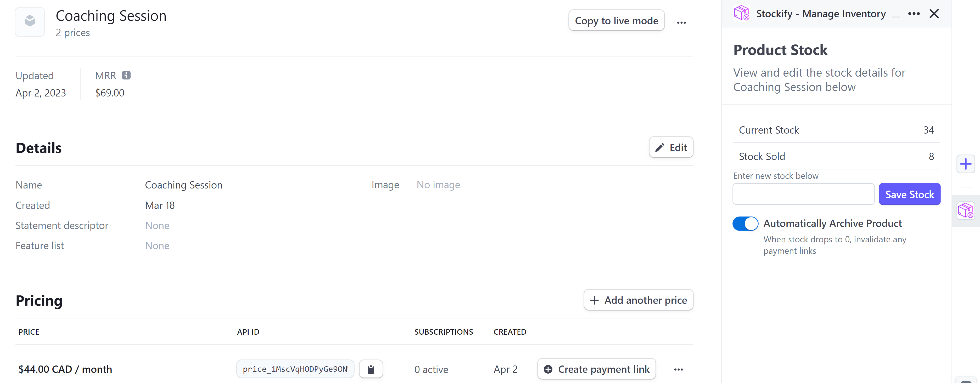980x383 pixels.
Task: Click the Save Stock button
Action: (x=910, y=194)
